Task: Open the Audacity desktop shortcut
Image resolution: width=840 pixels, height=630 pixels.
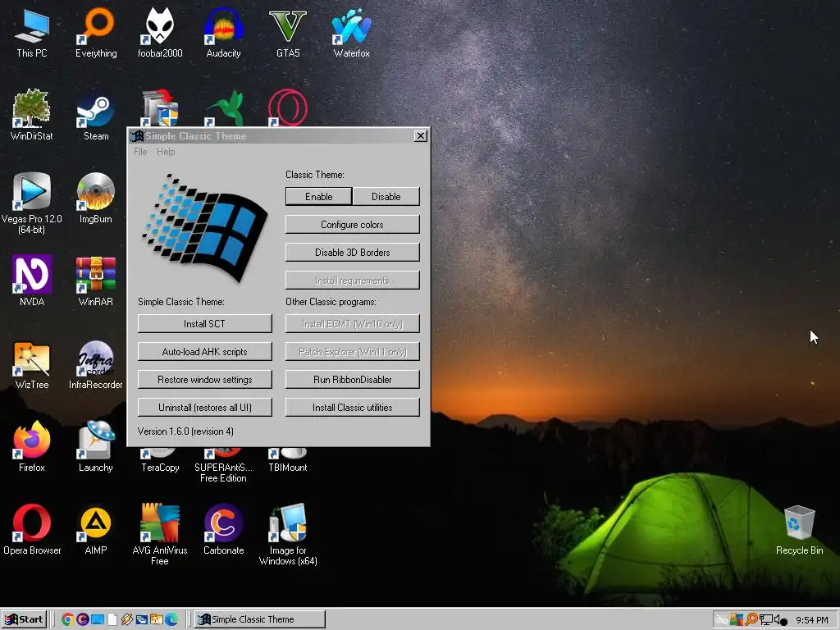Action: click(223, 33)
